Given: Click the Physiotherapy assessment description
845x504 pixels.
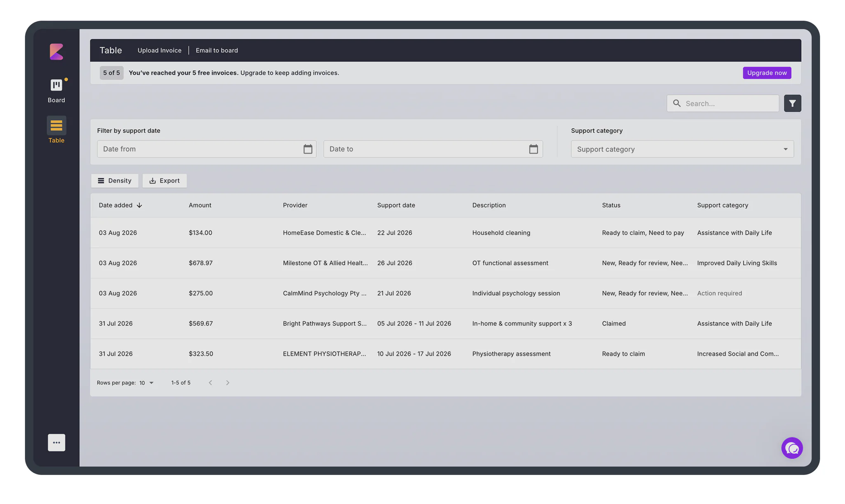Looking at the screenshot, I should (511, 354).
